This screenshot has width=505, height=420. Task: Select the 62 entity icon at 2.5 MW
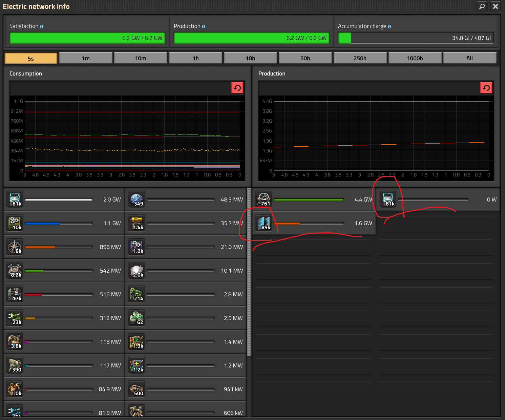(x=137, y=318)
